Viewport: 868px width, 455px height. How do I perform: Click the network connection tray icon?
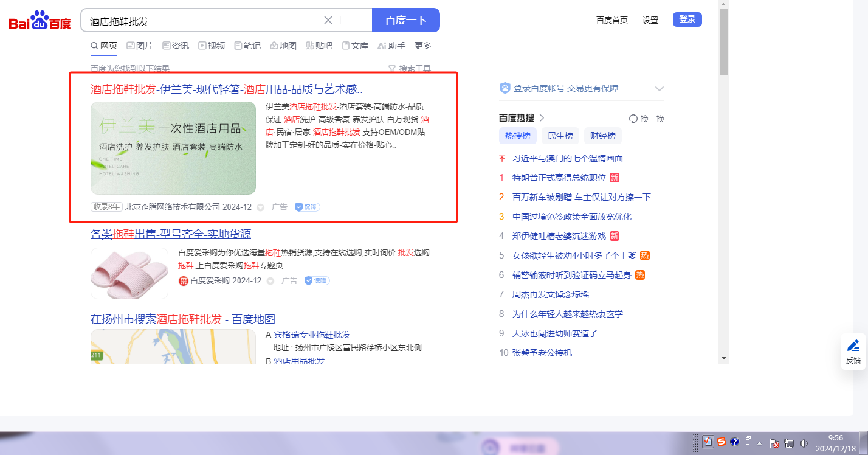[789, 443]
